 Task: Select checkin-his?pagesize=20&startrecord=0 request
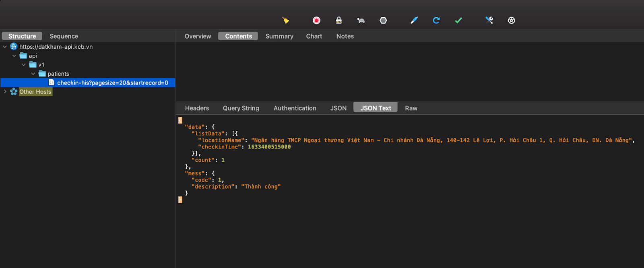88,82
